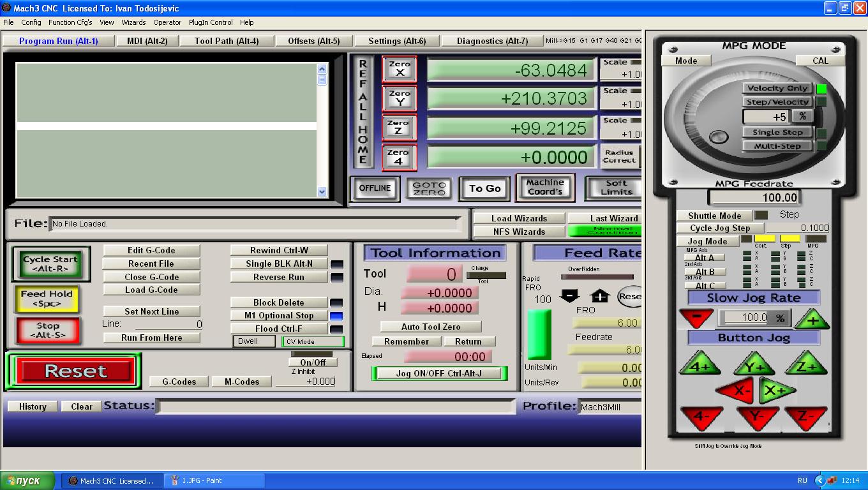Click the Zero Y button
This screenshot has width=868, height=490.
tap(400, 98)
